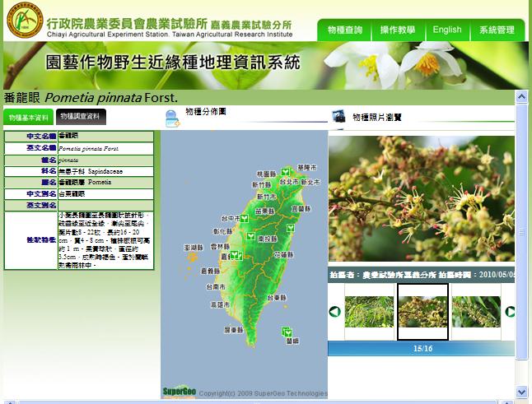
Task: Switch to the 物種基本資料 tab
Action: coord(30,118)
